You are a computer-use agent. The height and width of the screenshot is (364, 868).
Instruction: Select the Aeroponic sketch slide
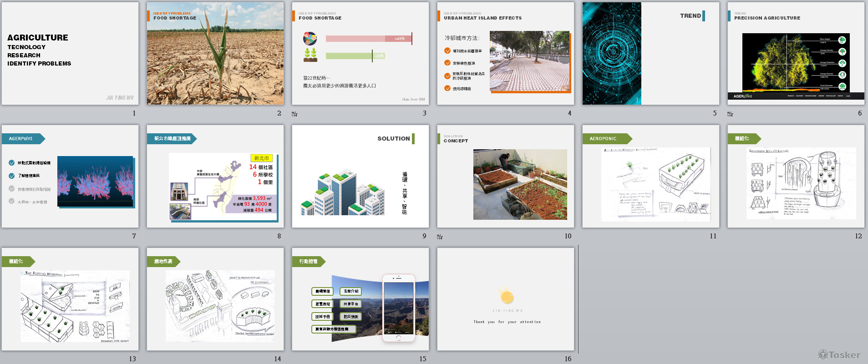pyautogui.click(x=650, y=177)
